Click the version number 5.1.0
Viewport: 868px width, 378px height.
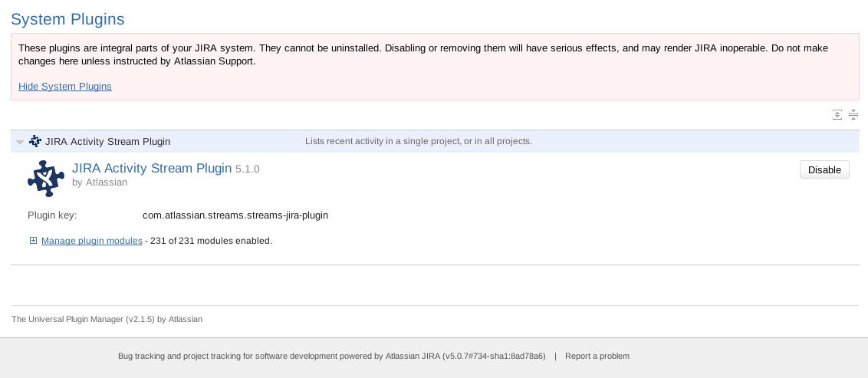[x=248, y=169]
